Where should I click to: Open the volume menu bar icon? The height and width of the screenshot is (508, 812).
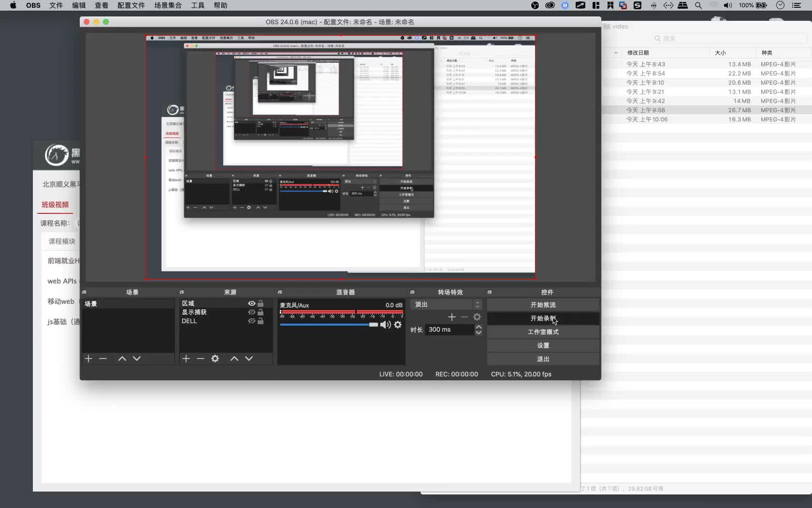pos(728,5)
